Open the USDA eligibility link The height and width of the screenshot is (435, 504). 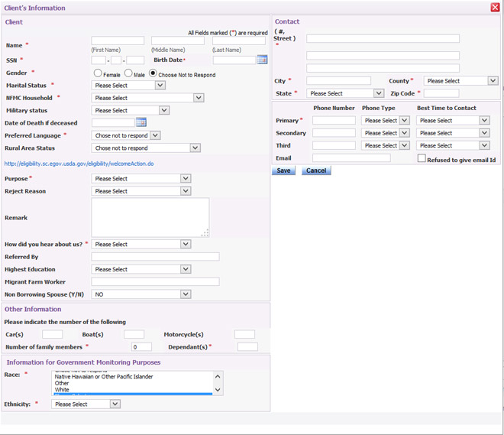coord(79,164)
